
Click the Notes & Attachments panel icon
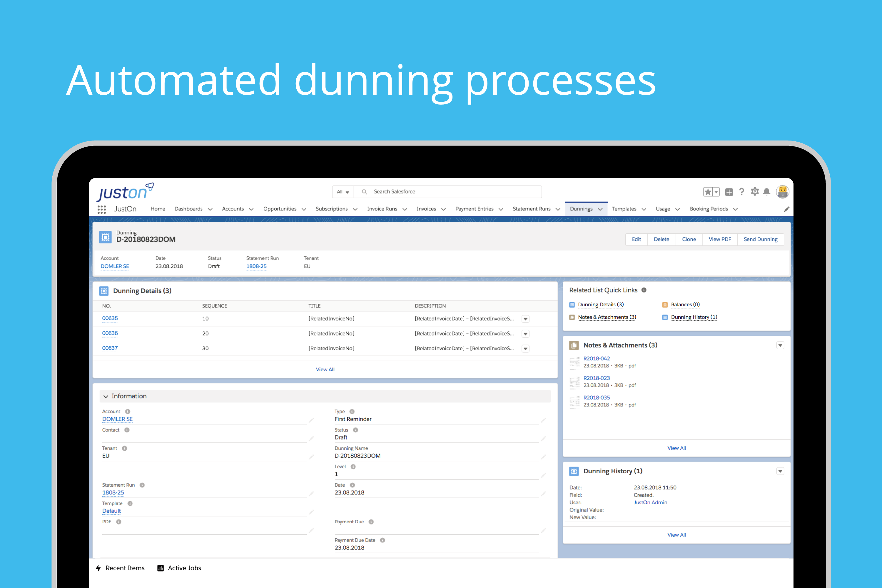click(x=574, y=345)
